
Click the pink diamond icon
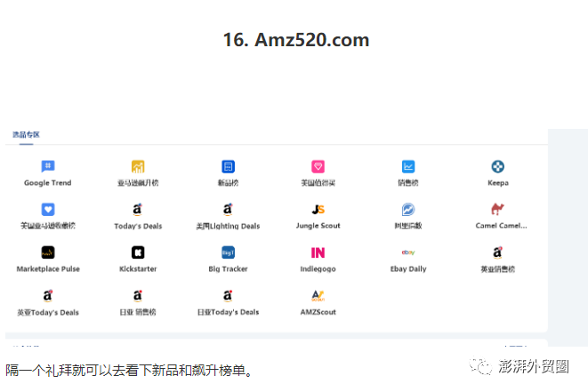[318, 166]
